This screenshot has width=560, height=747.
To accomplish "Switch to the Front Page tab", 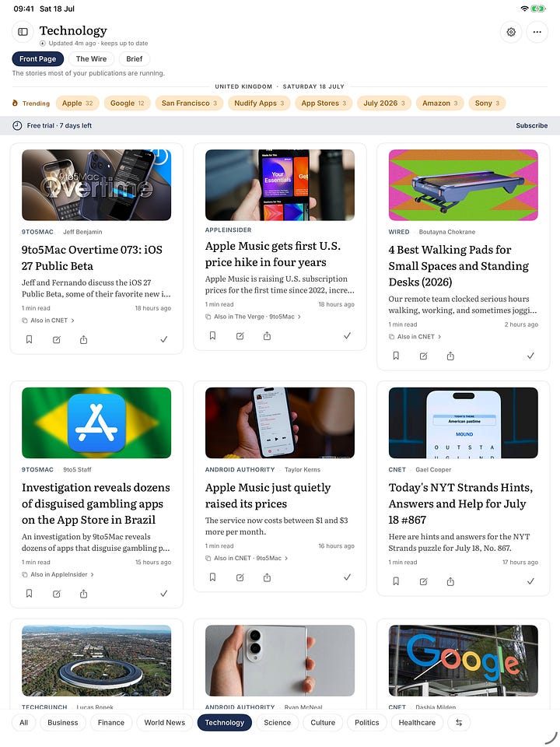I will 37,58.
